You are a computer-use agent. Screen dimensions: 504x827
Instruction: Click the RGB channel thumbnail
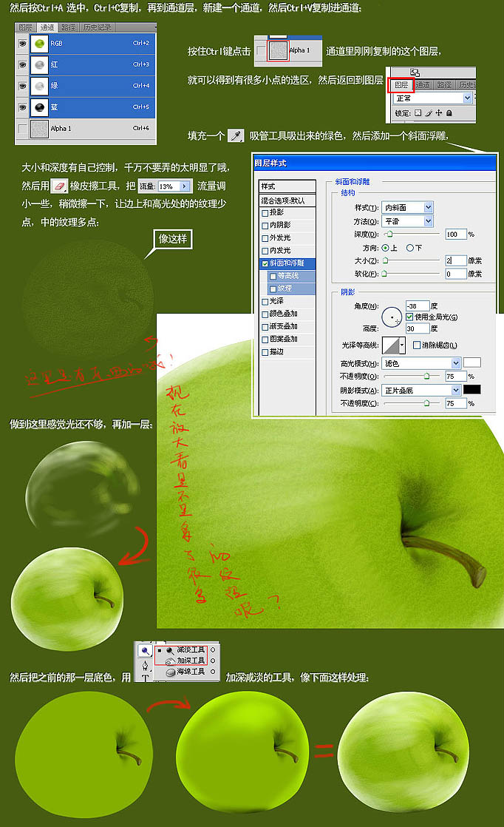[39, 44]
